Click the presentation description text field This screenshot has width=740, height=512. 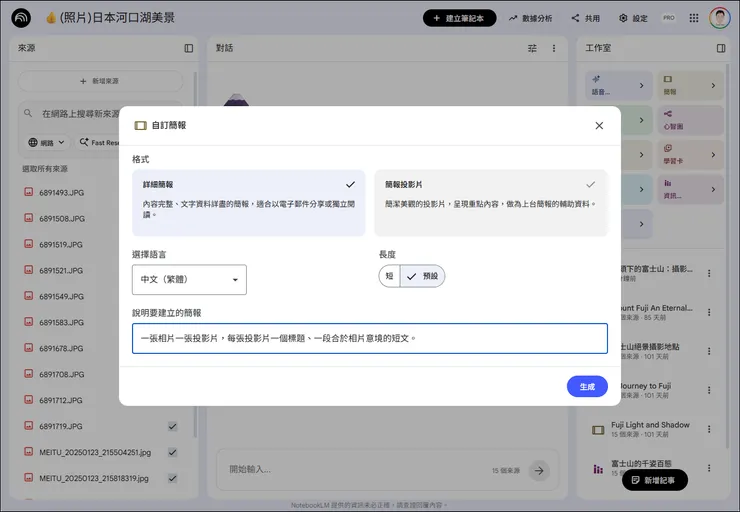click(x=370, y=338)
